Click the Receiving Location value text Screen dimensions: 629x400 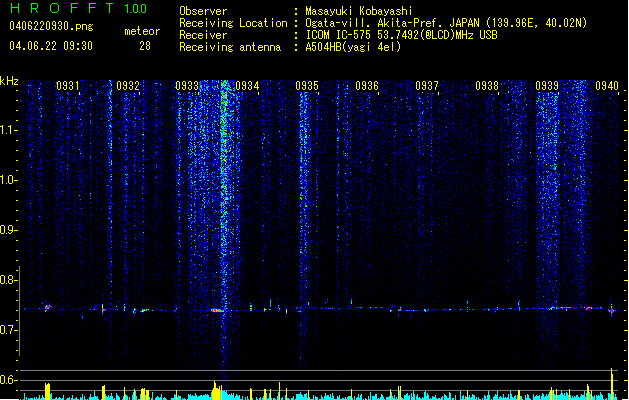pyautogui.click(x=446, y=23)
